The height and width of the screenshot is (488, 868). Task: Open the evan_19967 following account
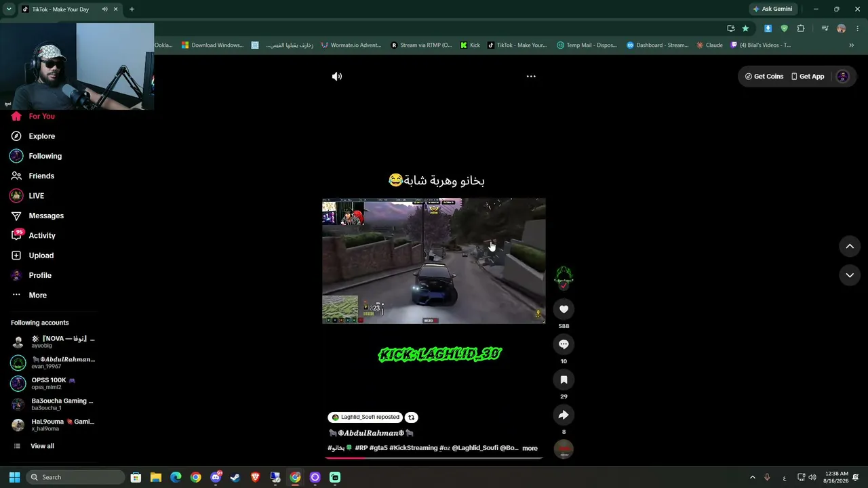click(53, 363)
